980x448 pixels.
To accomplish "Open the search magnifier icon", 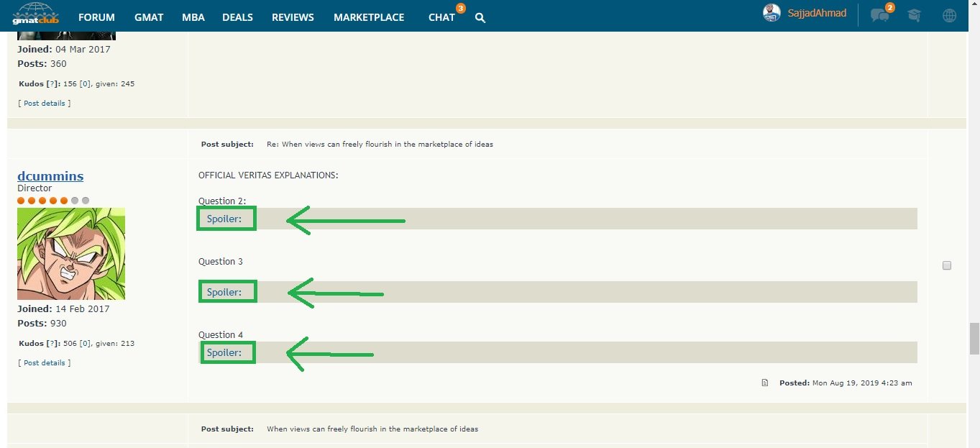I will (480, 18).
